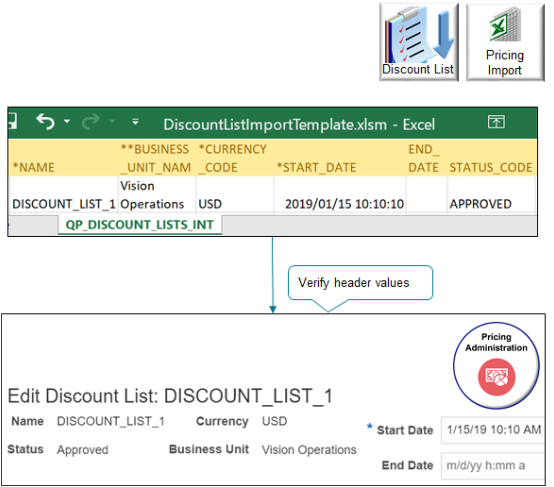
Task: Select the QP_DISCOUNT_LISTS_INT sheet tab
Action: tap(140, 225)
